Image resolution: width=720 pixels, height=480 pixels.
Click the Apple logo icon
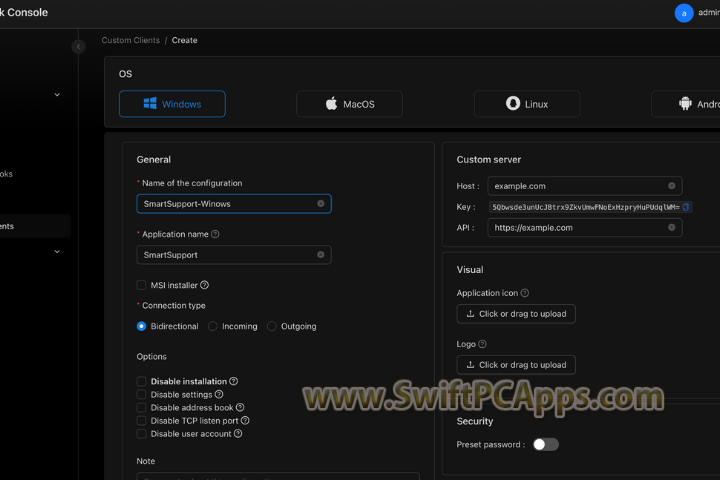tap(332, 103)
